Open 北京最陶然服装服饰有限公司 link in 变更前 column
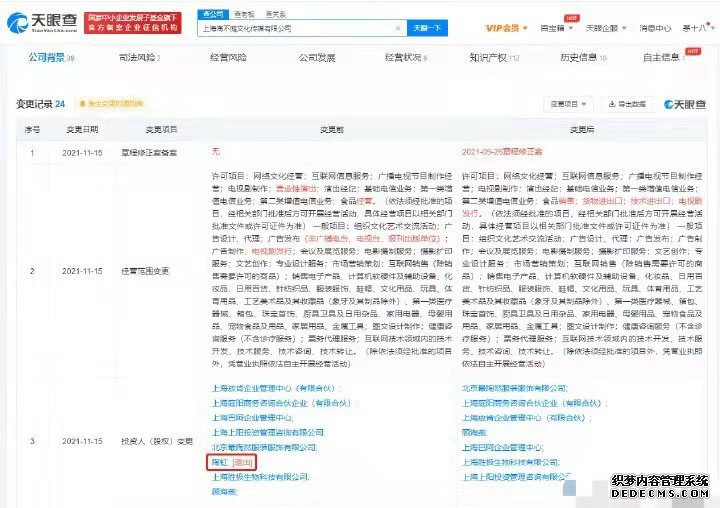The image size is (720, 508). [264, 447]
